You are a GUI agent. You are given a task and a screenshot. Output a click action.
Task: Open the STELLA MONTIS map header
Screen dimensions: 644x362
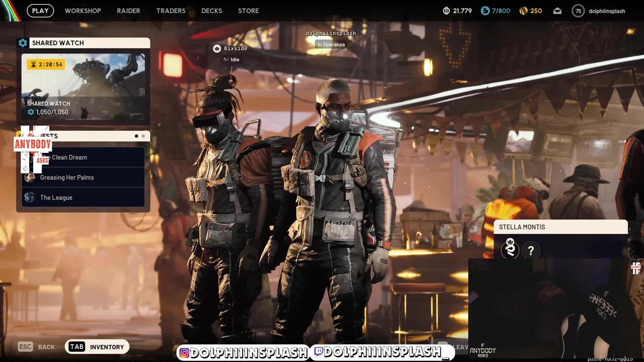click(x=561, y=227)
